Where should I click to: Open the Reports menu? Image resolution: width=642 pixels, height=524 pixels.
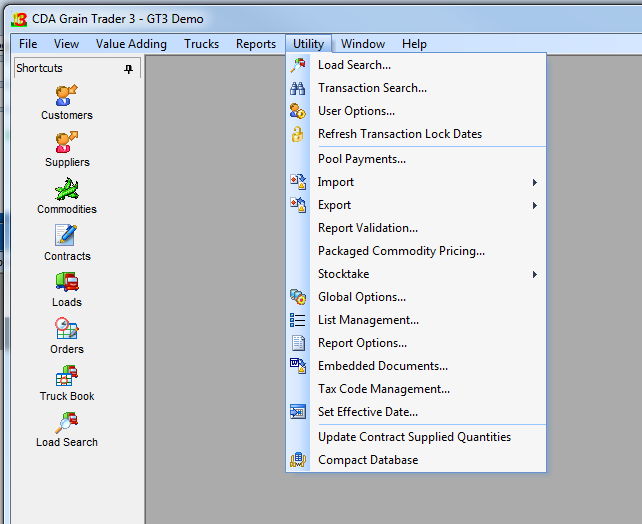(255, 44)
